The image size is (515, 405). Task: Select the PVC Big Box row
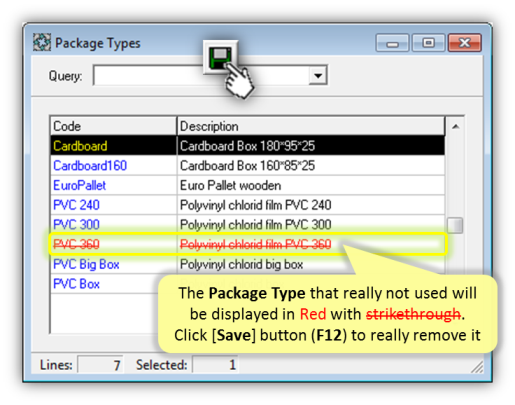[x=247, y=264]
